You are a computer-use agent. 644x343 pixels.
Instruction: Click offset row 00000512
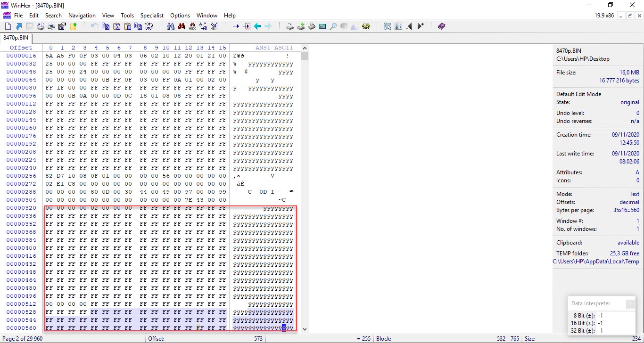tap(21, 304)
